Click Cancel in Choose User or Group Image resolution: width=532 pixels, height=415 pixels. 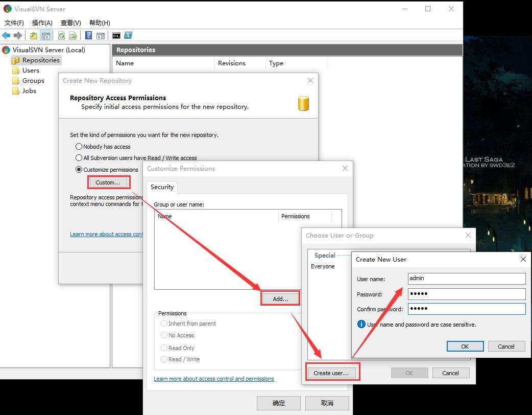[x=451, y=373]
